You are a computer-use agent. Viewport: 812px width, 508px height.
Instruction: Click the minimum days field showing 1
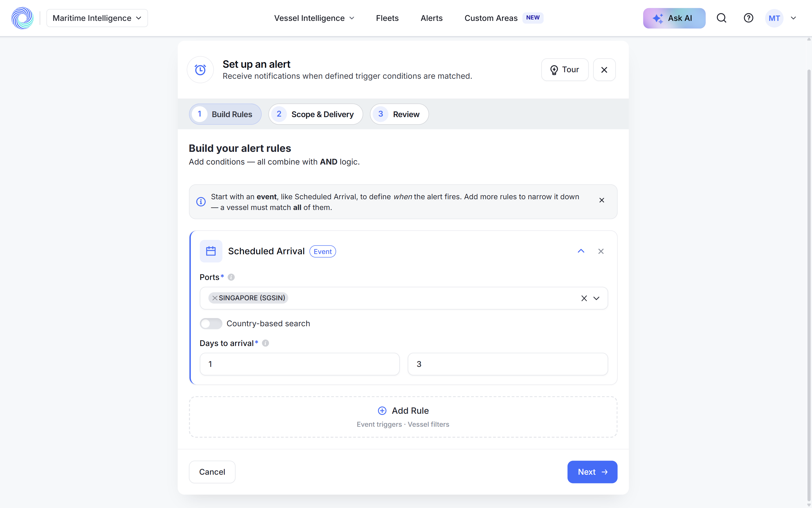tap(299, 364)
